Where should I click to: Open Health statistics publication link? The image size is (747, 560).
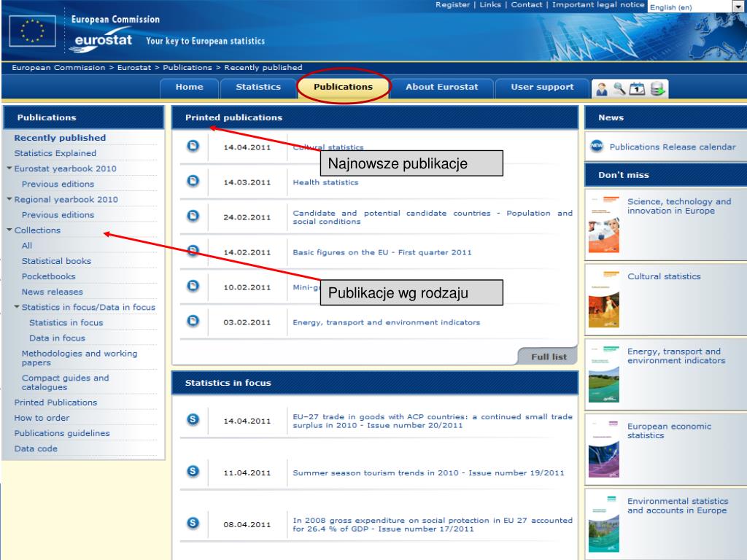[x=325, y=182]
